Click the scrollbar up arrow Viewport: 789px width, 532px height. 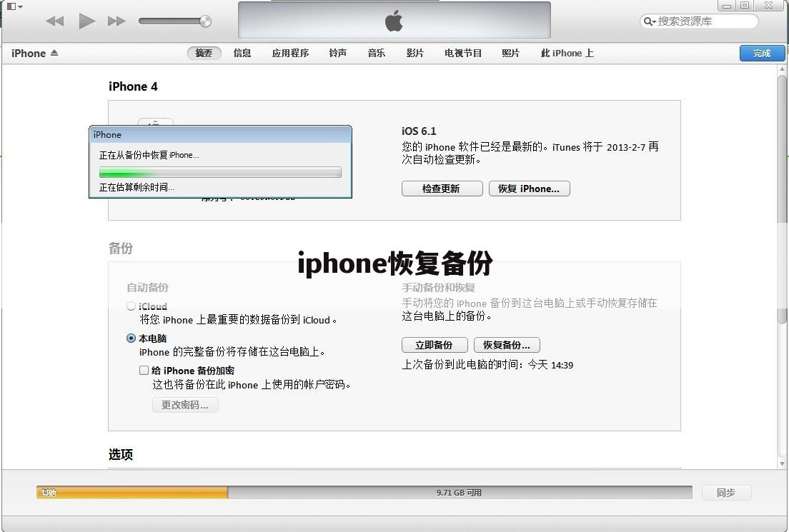[781, 69]
